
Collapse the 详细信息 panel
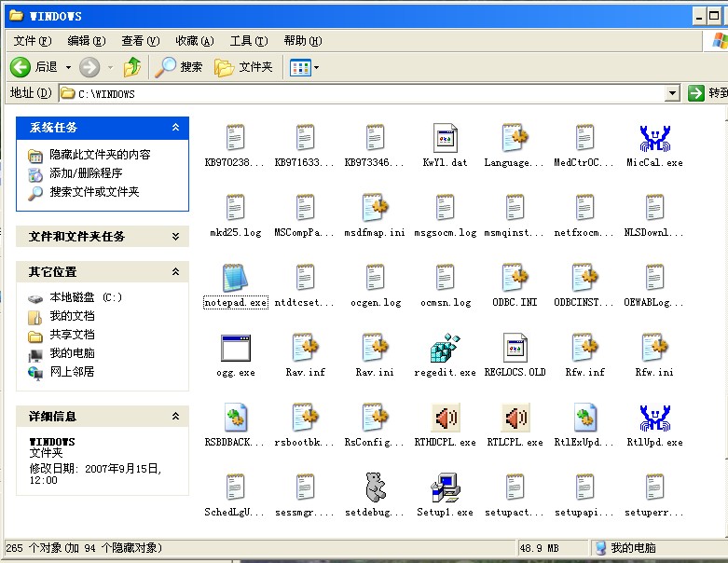point(175,416)
